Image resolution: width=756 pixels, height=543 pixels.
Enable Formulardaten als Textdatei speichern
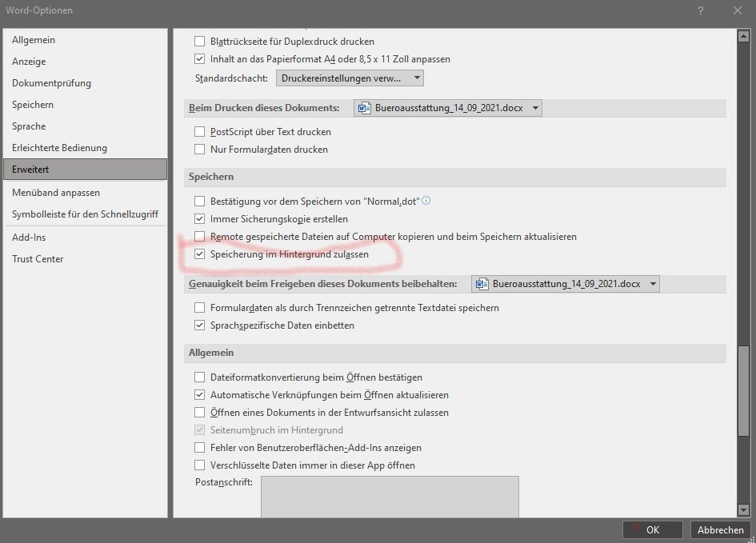coord(200,307)
